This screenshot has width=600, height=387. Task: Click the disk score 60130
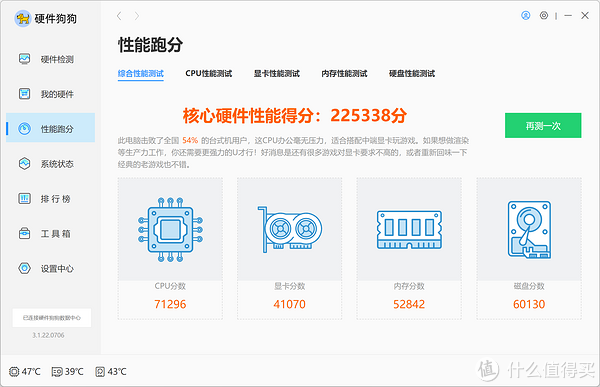point(529,304)
